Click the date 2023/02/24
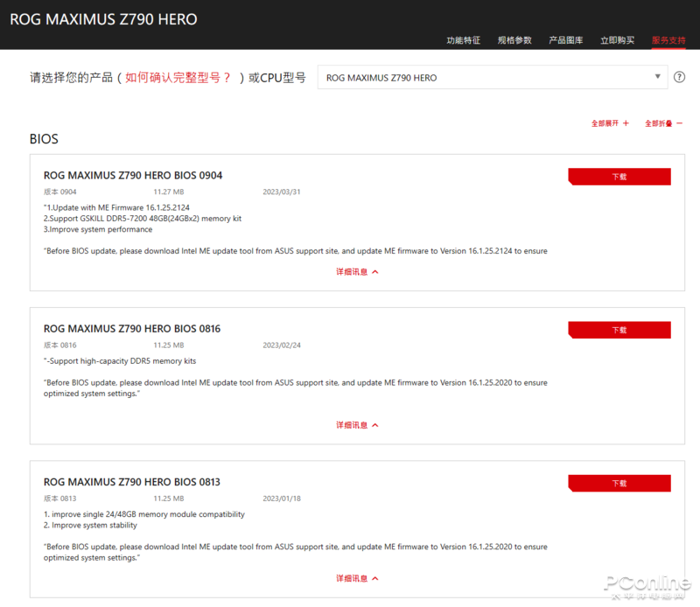The height and width of the screenshot is (607, 700). pyautogui.click(x=281, y=345)
